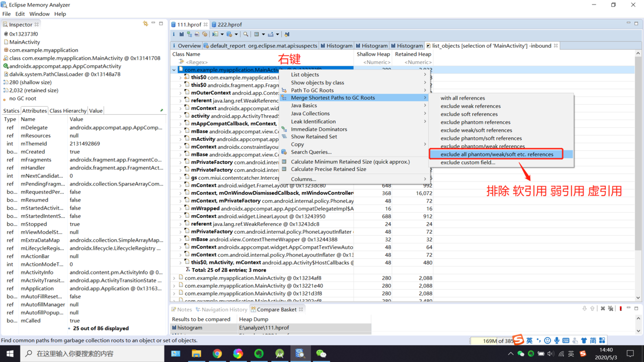Switch to the Navigation History tab
Viewport: 644px width, 362px height.
(x=221, y=309)
